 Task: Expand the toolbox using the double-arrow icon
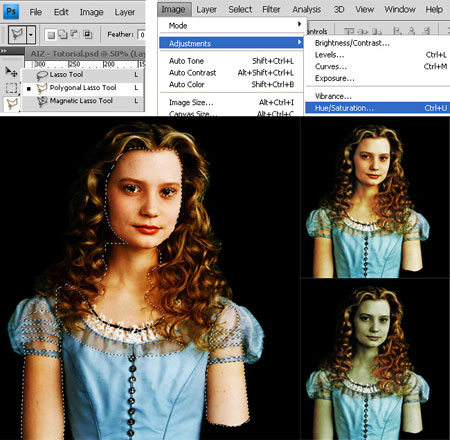coord(4,51)
